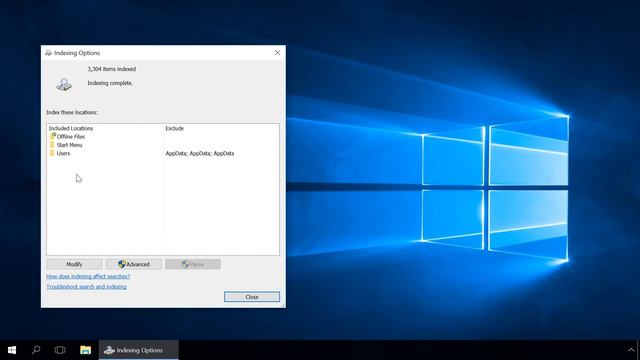
Task: Click the items indexed count text
Action: pyautogui.click(x=112, y=69)
